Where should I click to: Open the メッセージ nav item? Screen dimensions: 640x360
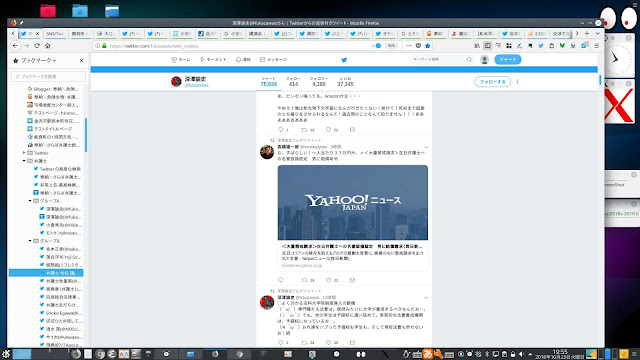click(273, 60)
